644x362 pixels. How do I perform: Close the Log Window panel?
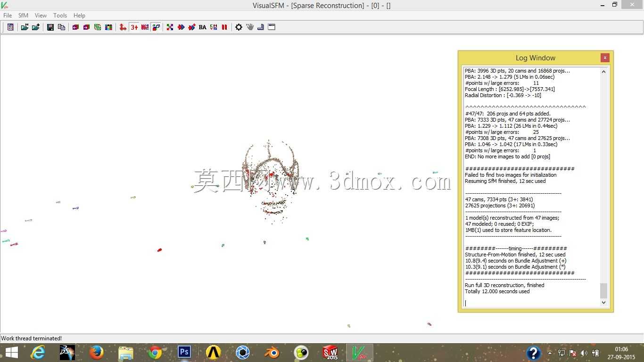605,58
